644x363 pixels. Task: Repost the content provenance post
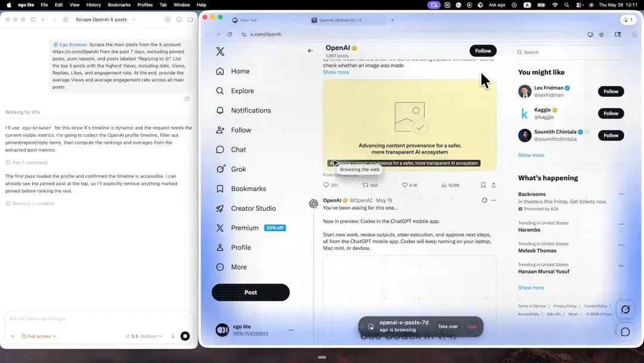pyautogui.click(x=370, y=185)
